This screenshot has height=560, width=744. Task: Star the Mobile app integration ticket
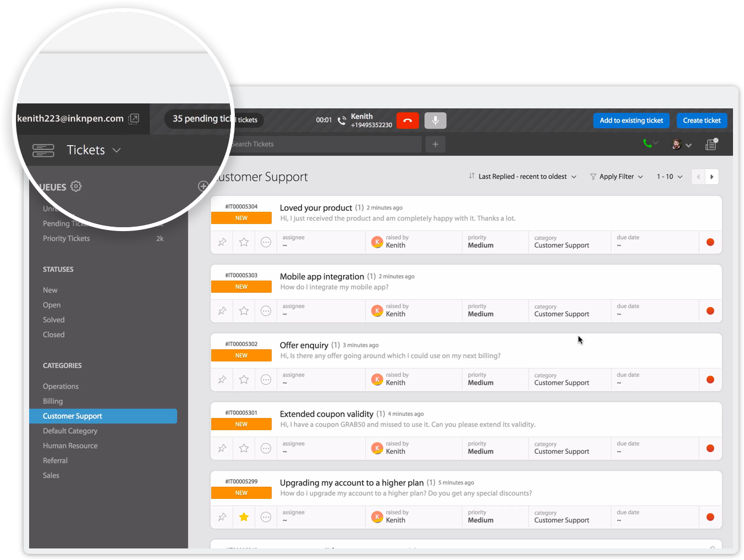244,311
